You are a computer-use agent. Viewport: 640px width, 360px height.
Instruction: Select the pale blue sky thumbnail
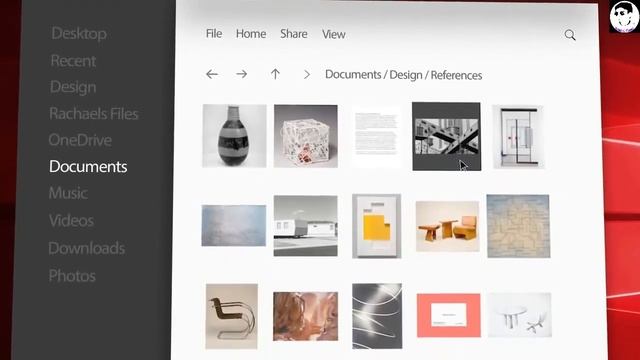[x=233, y=225]
